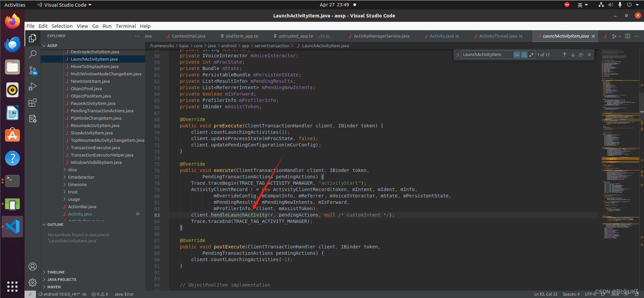Click Spaces: 4 indentation setting

(x=571, y=294)
